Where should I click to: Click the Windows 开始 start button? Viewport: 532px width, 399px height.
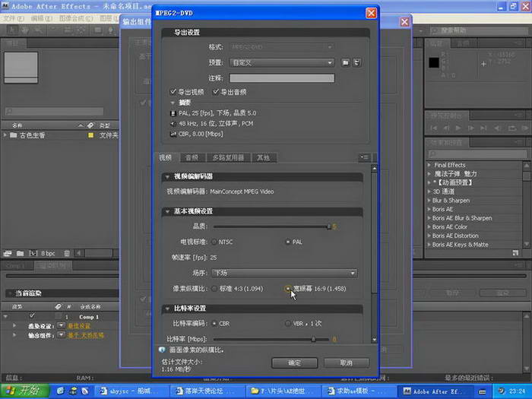point(24,391)
